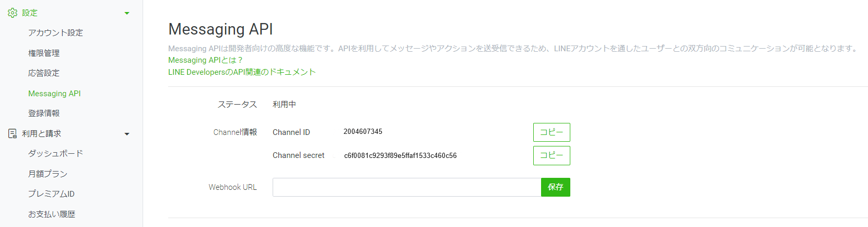This screenshot has width=868, height=227.
Task: Copy the Channel ID with コピー button
Action: (x=552, y=132)
